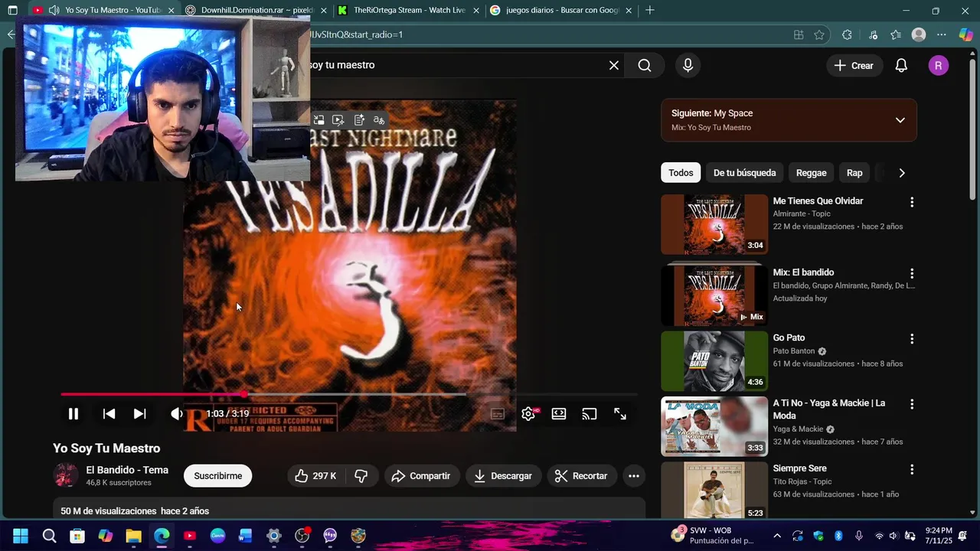Open File Explorer from taskbar

[133, 536]
